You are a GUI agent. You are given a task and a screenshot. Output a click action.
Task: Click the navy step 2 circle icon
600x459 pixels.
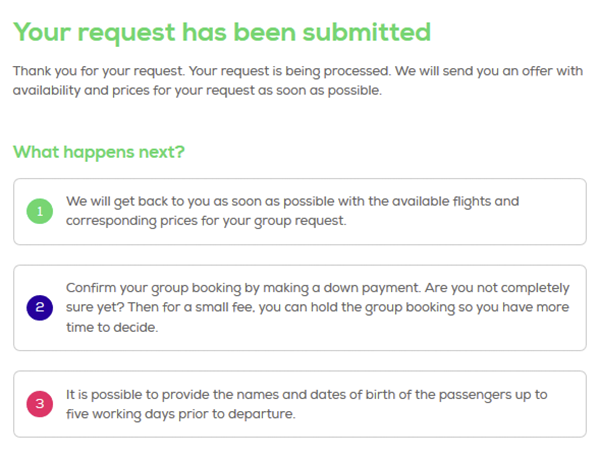[40, 308]
